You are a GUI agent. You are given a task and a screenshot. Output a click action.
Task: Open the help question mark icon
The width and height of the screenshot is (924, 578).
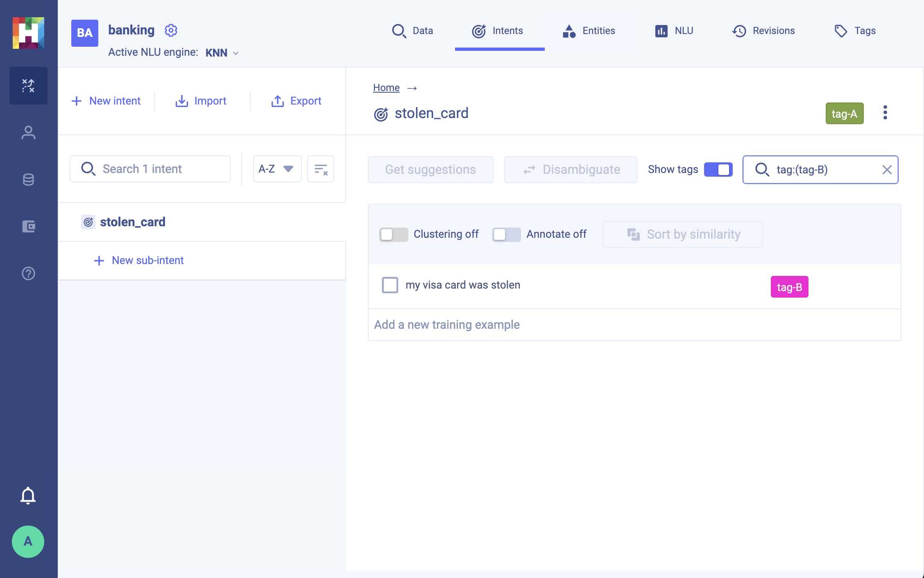tap(28, 273)
